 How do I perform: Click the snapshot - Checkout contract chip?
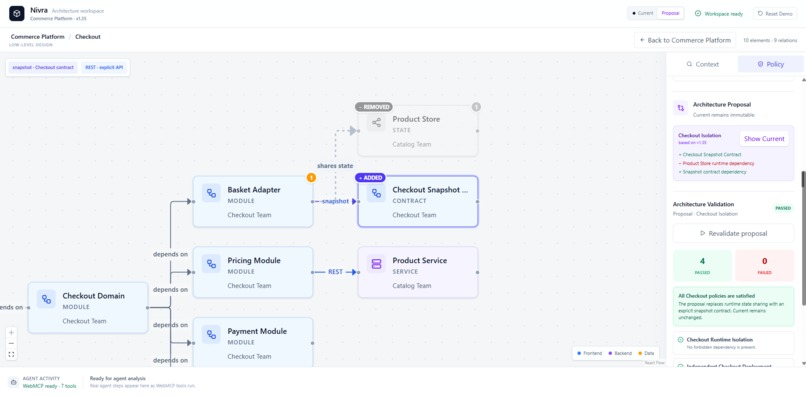[43, 67]
